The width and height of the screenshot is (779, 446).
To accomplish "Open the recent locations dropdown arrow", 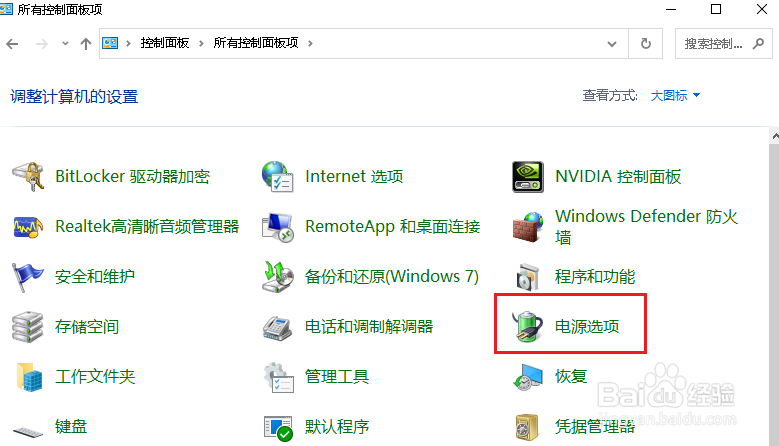I will [65, 44].
